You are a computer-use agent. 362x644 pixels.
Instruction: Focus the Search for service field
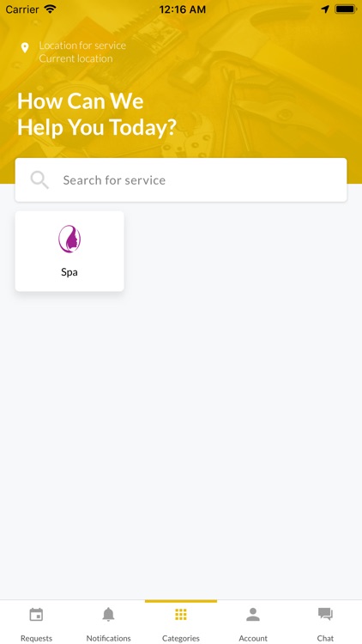pos(181,180)
